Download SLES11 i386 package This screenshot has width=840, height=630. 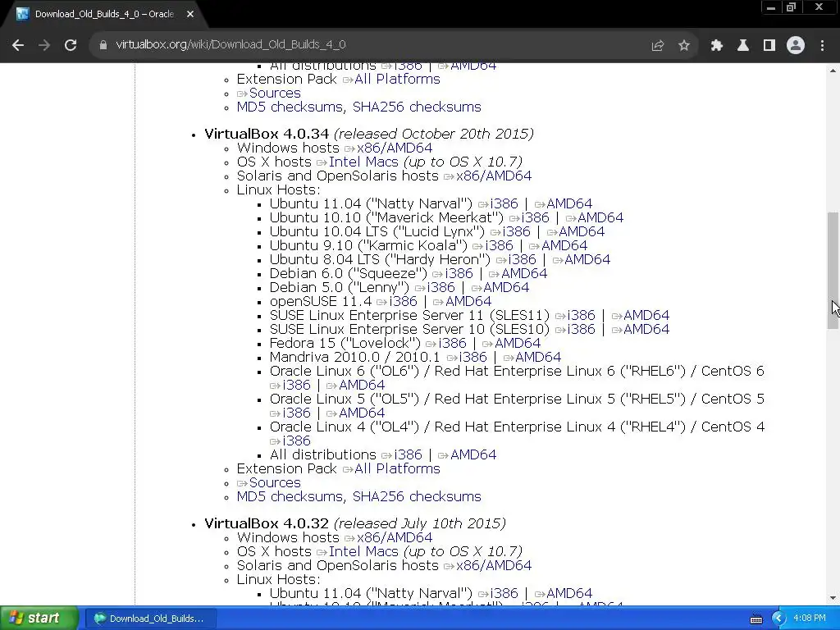(582, 315)
